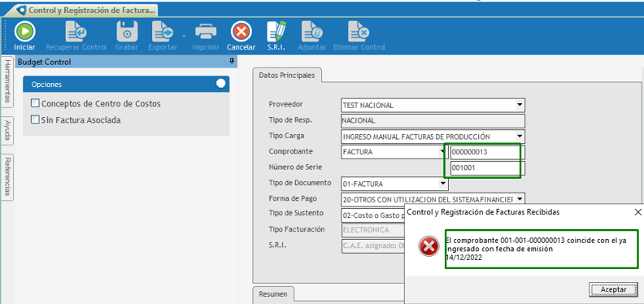Click the Iniciar play icon
Screen dimensions: 644x304
(24, 32)
